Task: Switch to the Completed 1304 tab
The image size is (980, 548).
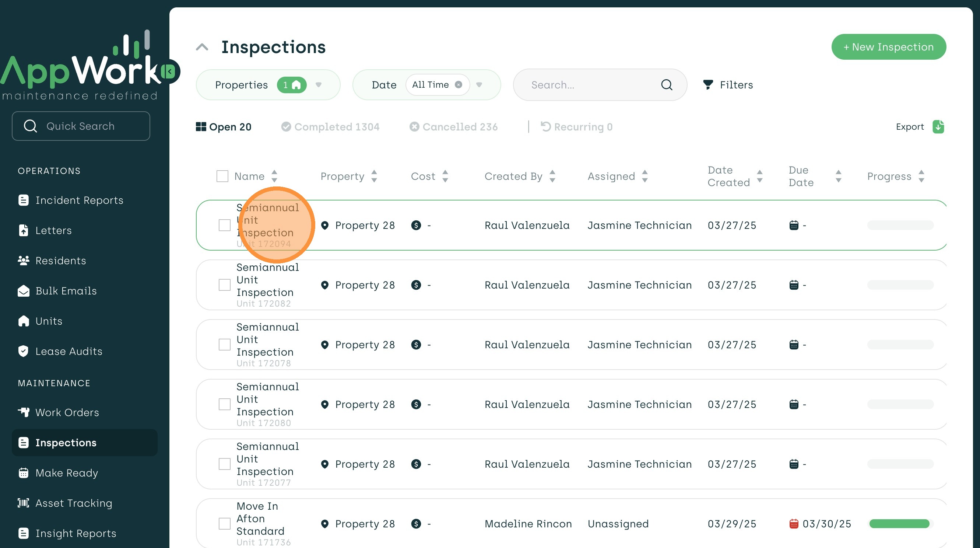Action: [330, 127]
